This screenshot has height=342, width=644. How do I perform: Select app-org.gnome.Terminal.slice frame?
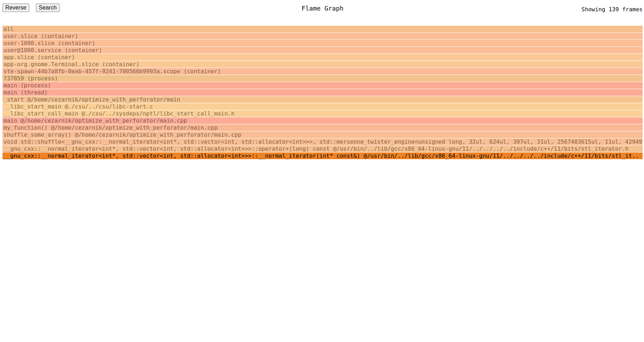(x=322, y=64)
